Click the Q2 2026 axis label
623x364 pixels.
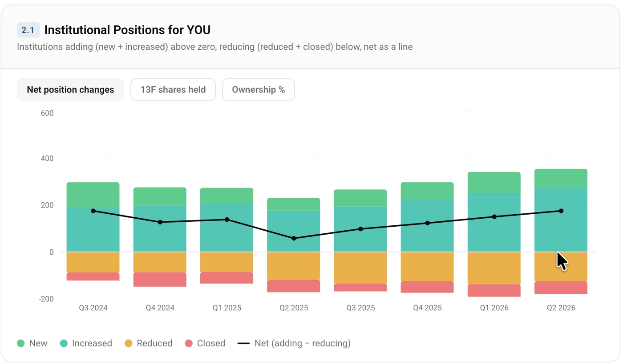tap(561, 308)
